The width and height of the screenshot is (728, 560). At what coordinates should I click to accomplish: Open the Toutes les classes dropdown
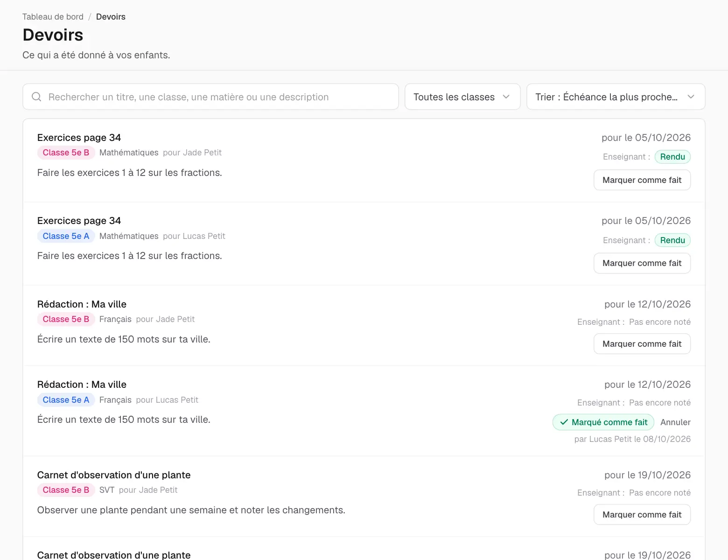[462, 97]
